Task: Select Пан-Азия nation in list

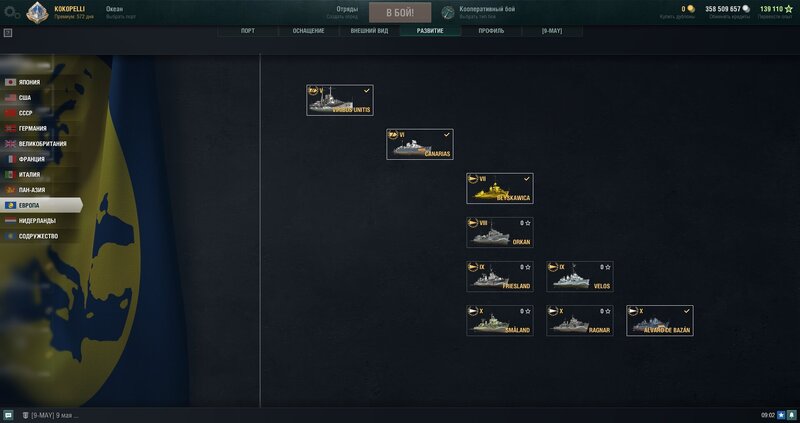Action: coord(40,190)
